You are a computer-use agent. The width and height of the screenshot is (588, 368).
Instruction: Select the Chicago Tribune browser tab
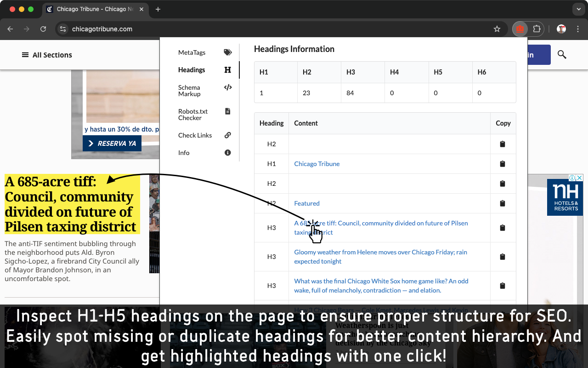click(x=96, y=9)
